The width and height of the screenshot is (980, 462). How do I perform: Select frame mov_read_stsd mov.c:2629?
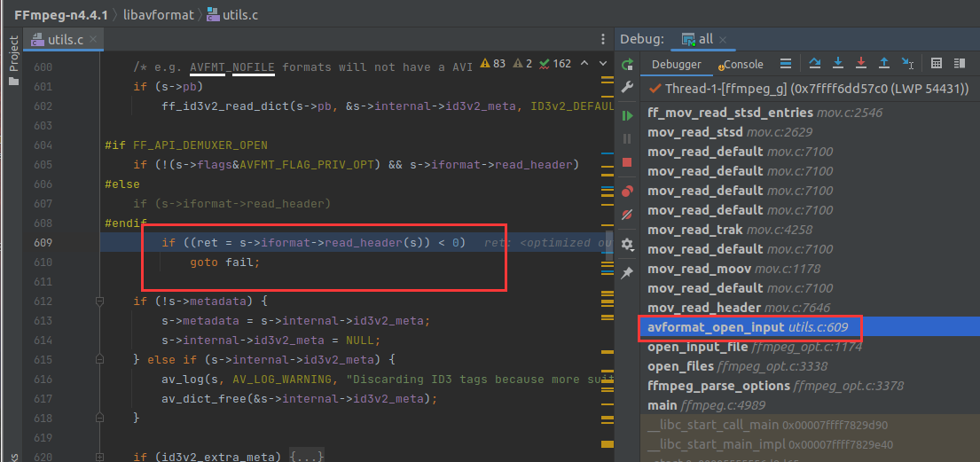pos(810,132)
